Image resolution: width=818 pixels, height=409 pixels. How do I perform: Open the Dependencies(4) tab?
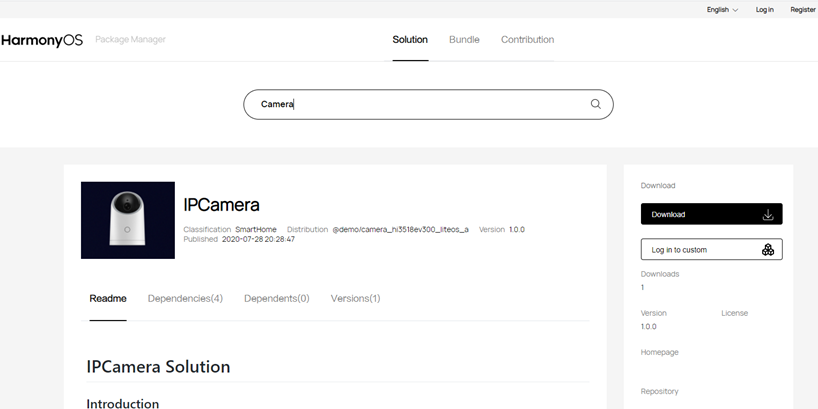point(185,298)
